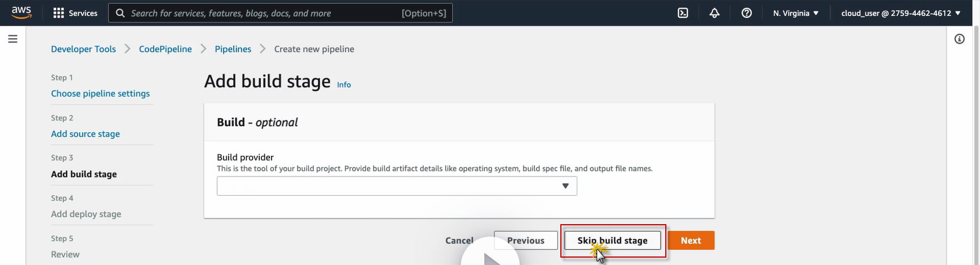Cancel the pipeline creation

point(459,241)
